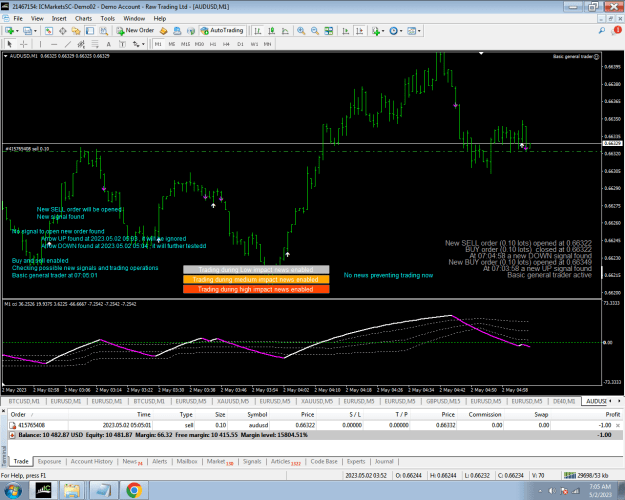
Task: Click the New Order button
Action: pyautogui.click(x=135, y=31)
